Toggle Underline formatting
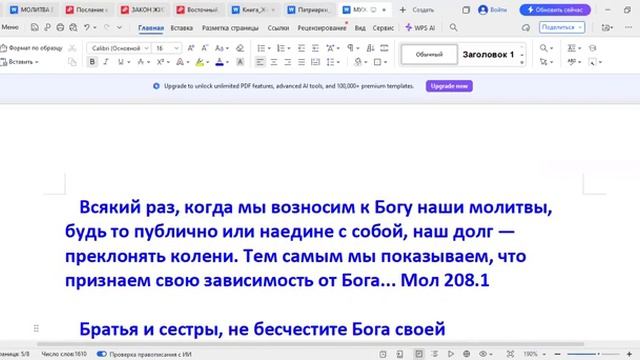This screenshot has width=640, height=360. pyautogui.click(x=120, y=62)
